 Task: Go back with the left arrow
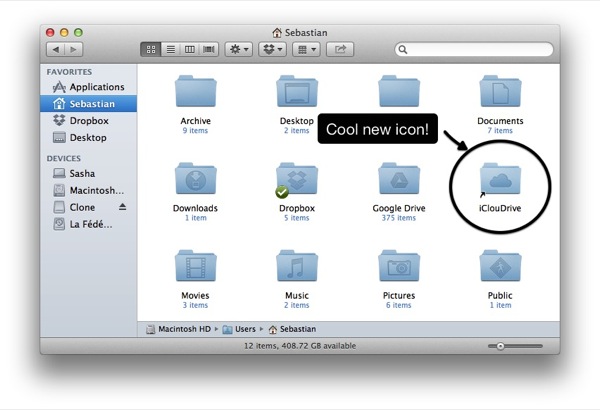click(x=56, y=49)
